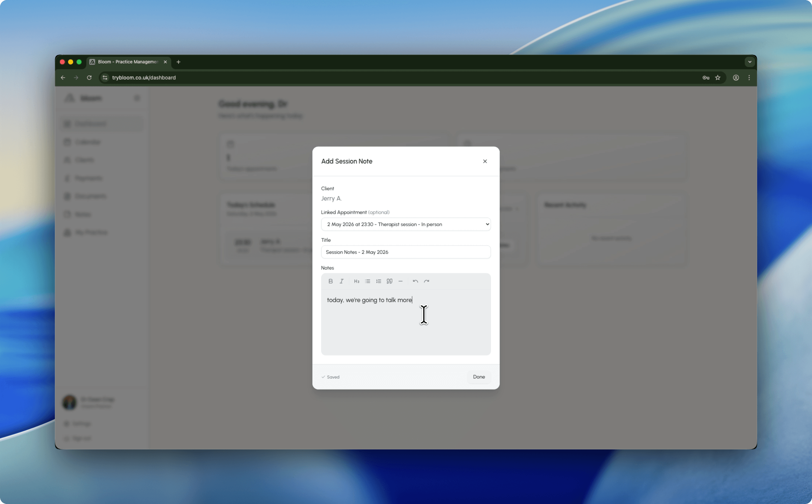Undo last edit in notes editor
Screen dimensions: 812x504
[x=415, y=281]
